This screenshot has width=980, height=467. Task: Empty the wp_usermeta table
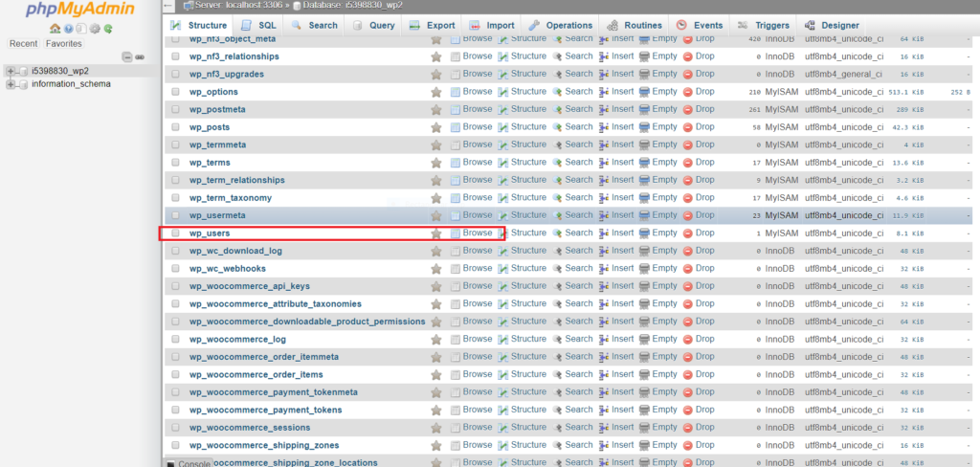tap(658, 215)
